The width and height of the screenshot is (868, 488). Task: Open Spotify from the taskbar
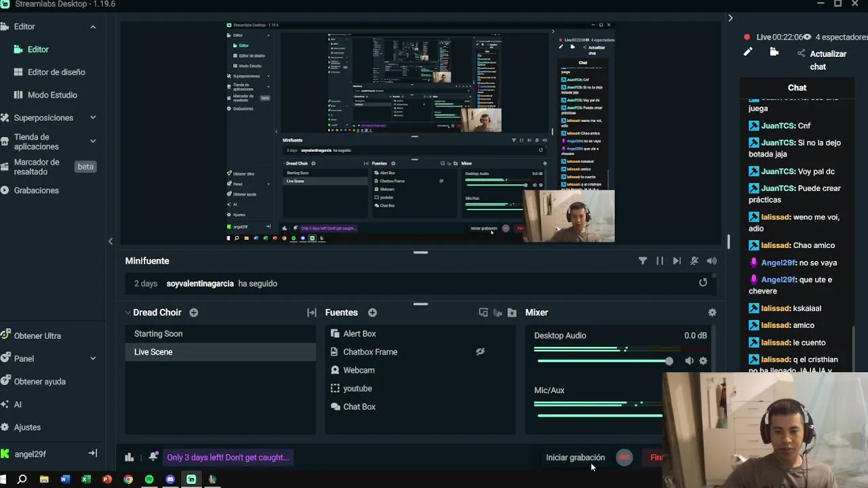149,479
